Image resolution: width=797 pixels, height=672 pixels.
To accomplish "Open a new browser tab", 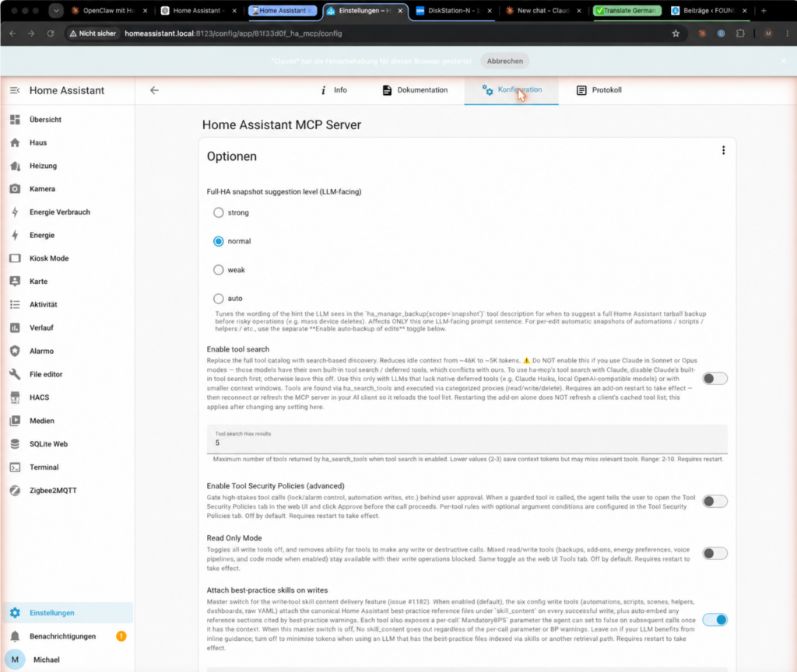I will [x=764, y=10].
